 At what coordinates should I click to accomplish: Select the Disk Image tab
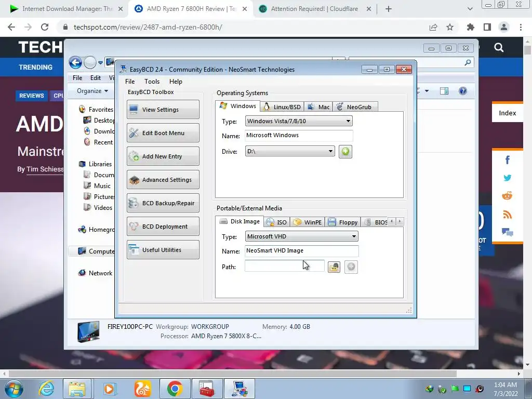click(x=240, y=221)
